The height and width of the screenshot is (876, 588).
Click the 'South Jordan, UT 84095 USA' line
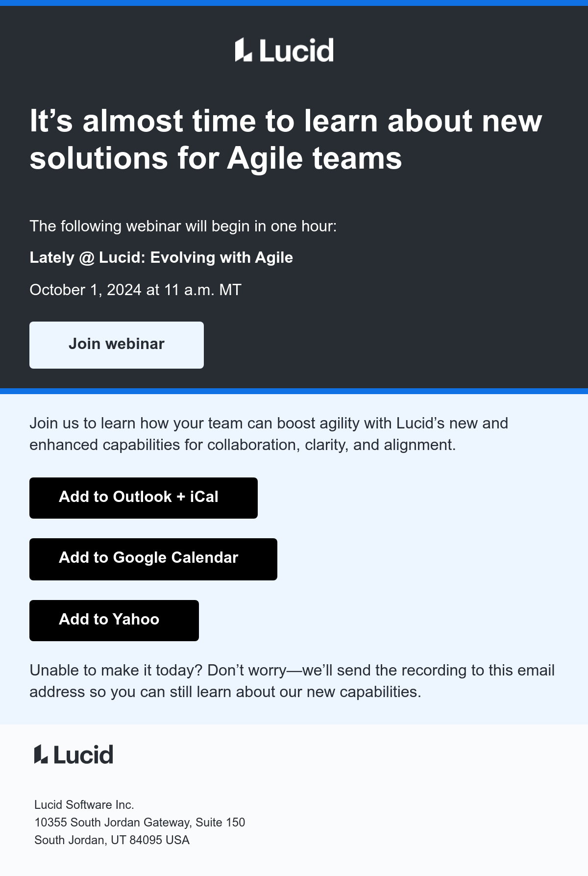click(x=112, y=840)
